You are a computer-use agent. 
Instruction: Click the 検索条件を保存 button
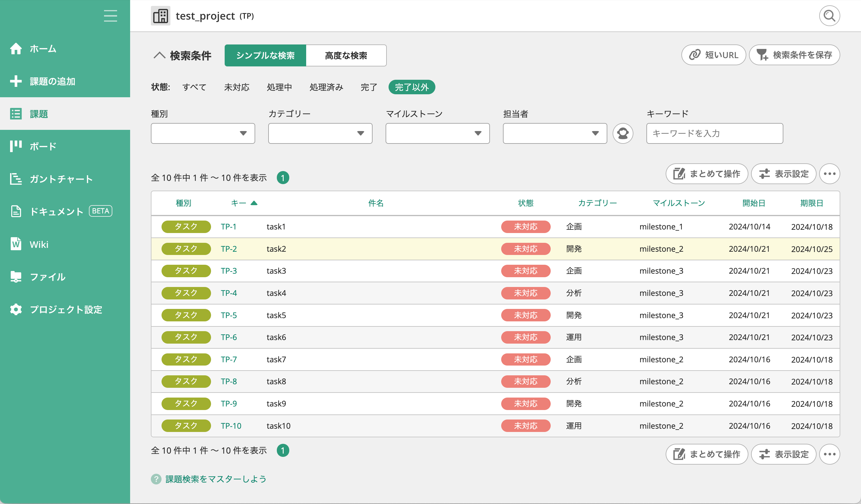[x=794, y=55]
